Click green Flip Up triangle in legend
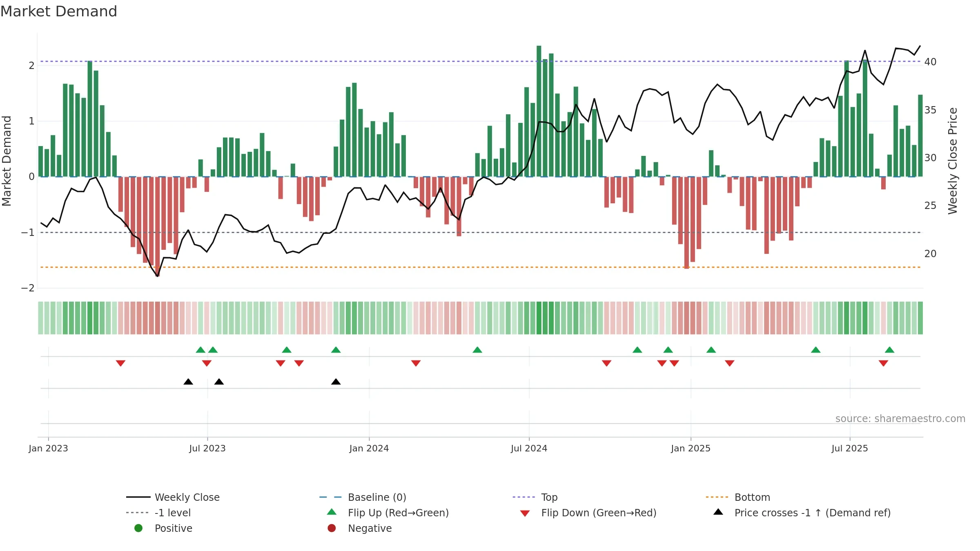The width and height of the screenshot is (980, 551). click(x=332, y=512)
